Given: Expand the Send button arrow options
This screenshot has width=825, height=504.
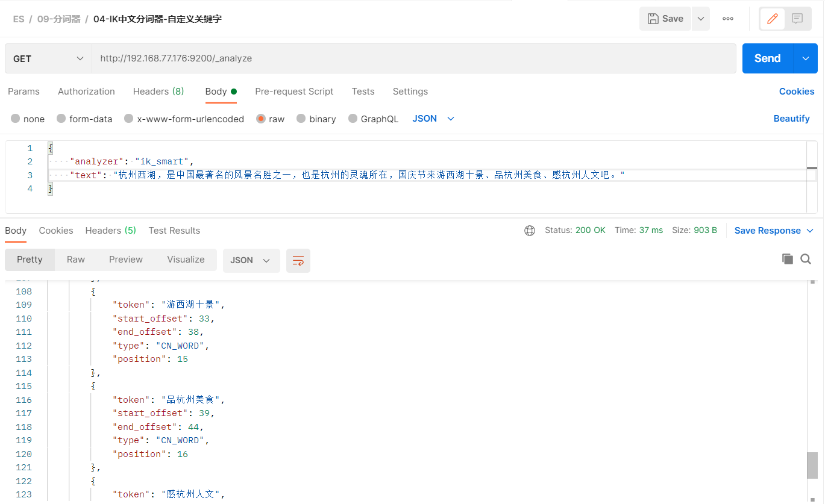Looking at the screenshot, I should click(806, 58).
